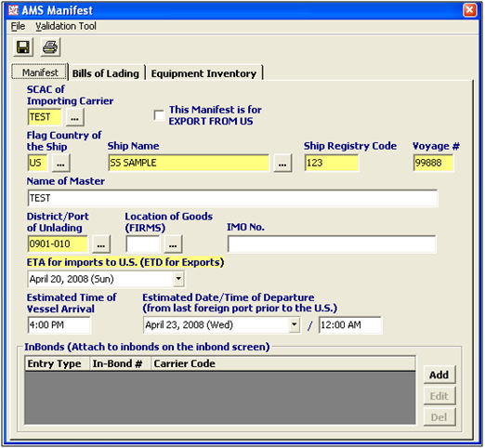Click the ETA date text April 20, 2008
This screenshot has width=485, height=448.
click(x=72, y=279)
